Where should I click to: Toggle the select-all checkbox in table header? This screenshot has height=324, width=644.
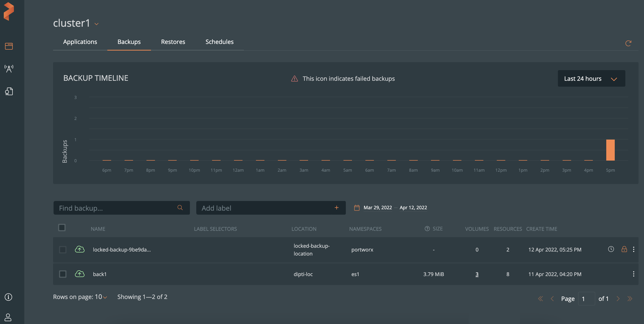pyautogui.click(x=62, y=228)
